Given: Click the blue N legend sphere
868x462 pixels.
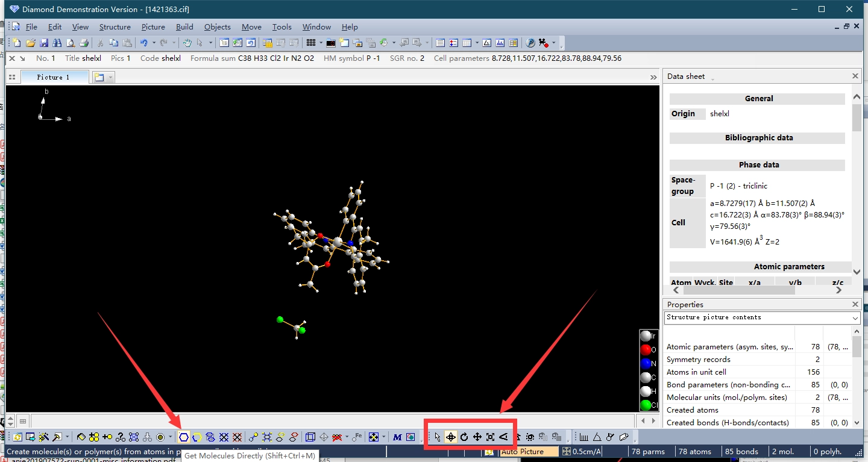Looking at the screenshot, I should 646,364.
